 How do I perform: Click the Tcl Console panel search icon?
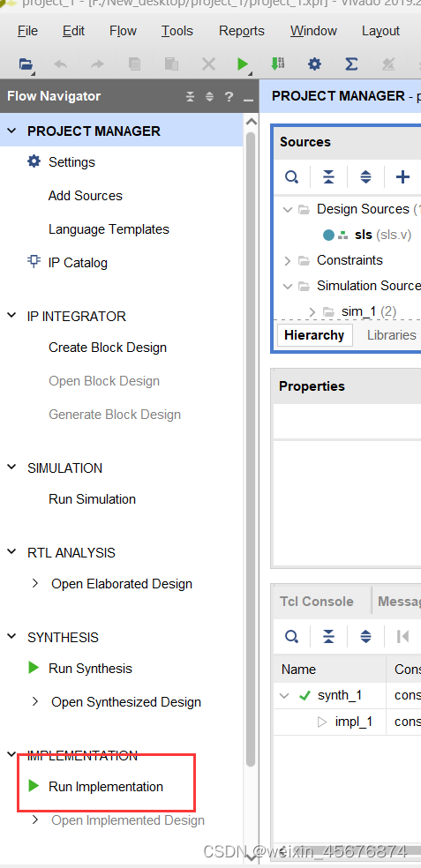[x=292, y=637]
